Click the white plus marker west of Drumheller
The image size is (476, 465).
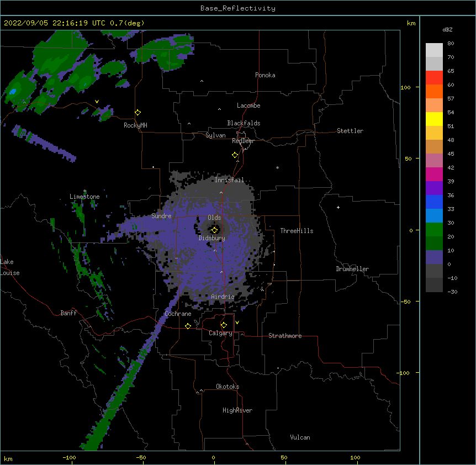pos(338,207)
